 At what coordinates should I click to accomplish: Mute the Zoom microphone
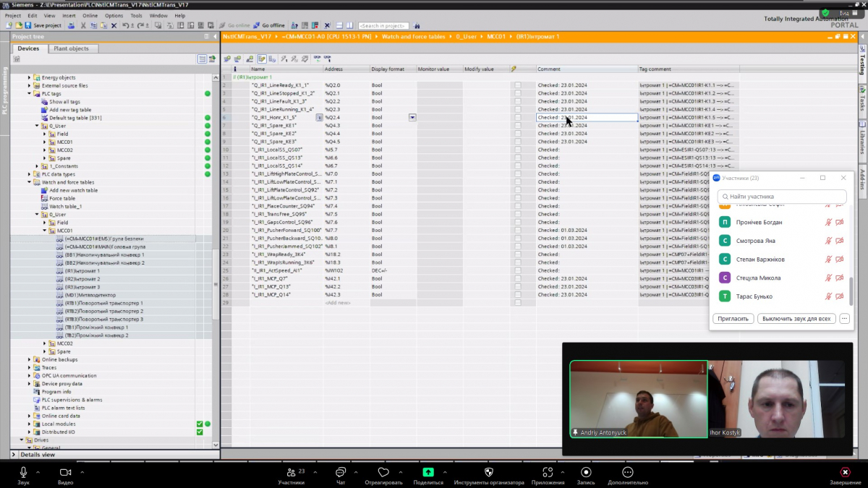pyautogui.click(x=23, y=472)
